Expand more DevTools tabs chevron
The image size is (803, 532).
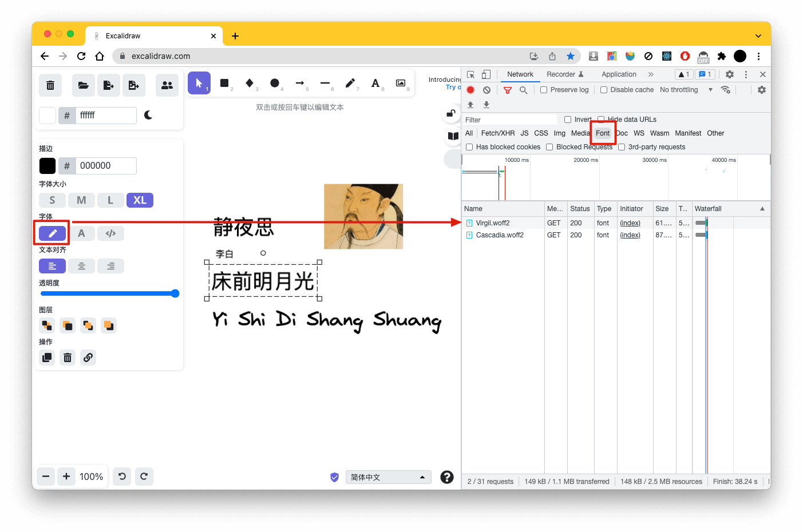[x=651, y=74]
